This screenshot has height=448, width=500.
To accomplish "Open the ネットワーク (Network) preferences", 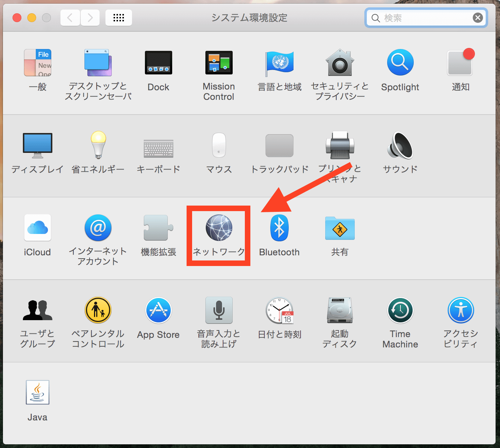I will [x=218, y=228].
